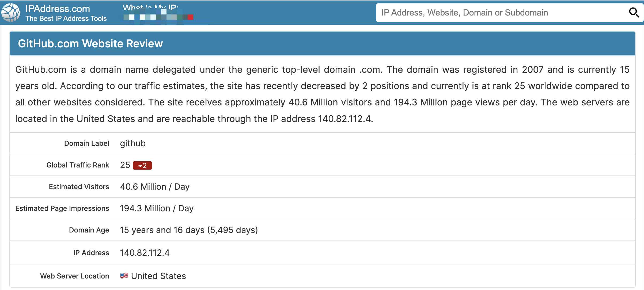Click the Domain Age value text
This screenshot has width=644, height=290.
[x=189, y=230]
